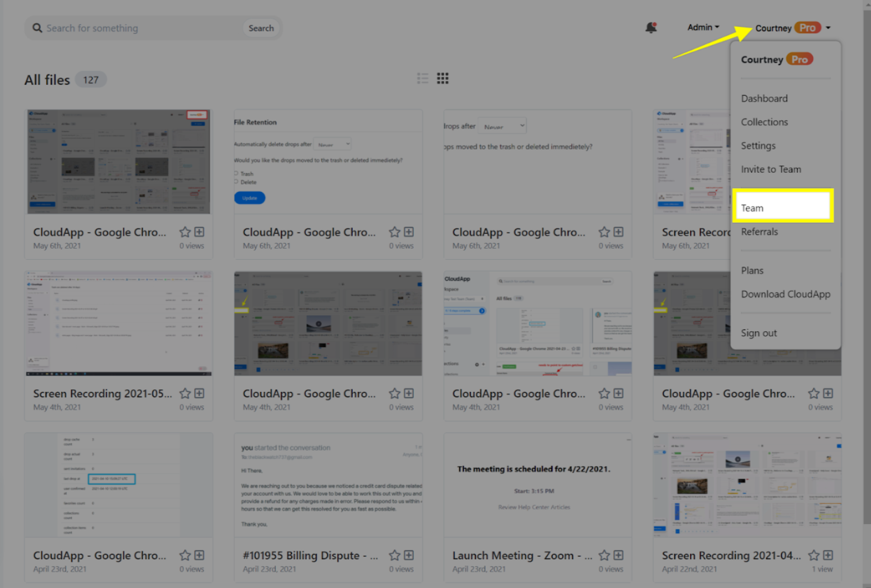Click the April 22nd, 2021 date
871x588 pixels.
(x=689, y=569)
